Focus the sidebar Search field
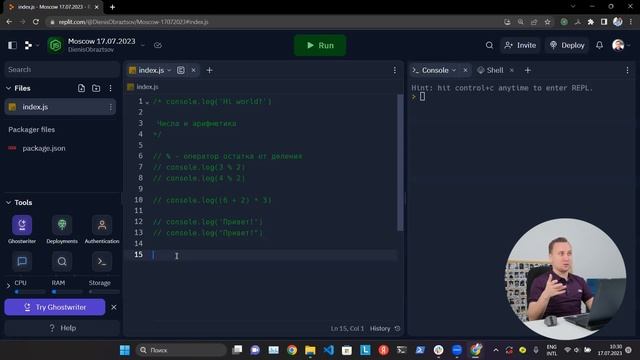The height and width of the screenshot is (360, 640). tap(61, 69)
